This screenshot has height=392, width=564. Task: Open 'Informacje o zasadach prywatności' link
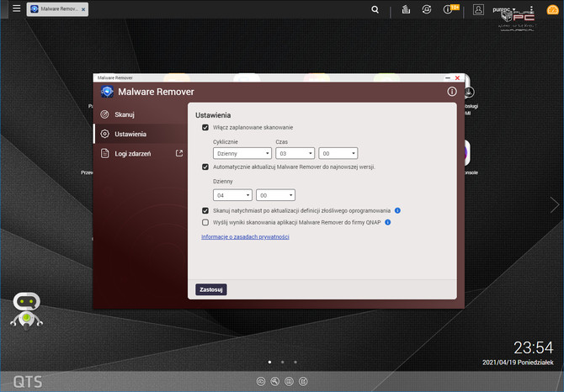pyautogui.click(x=245, y=236)
